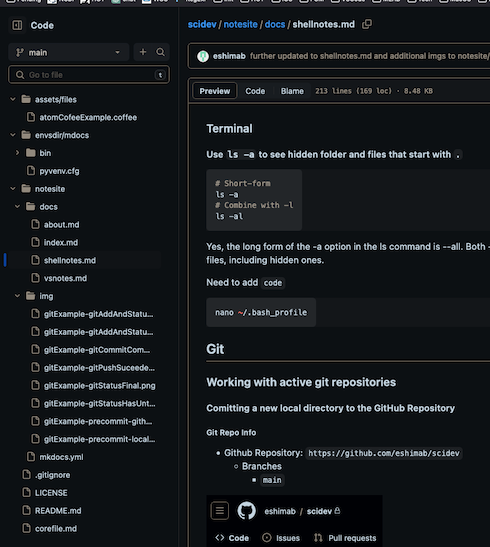Copy file path icon next to shellnotes.md
This screenshot has height=547, width=490.
coord(367,24)
